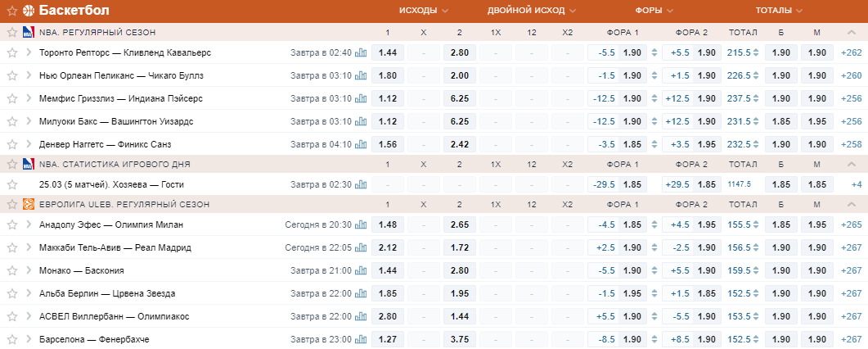This screenshot has height=349, width=868.
Task: Collapse the NBA Регулярный сезон section arrow
Action: click(852, 32)
